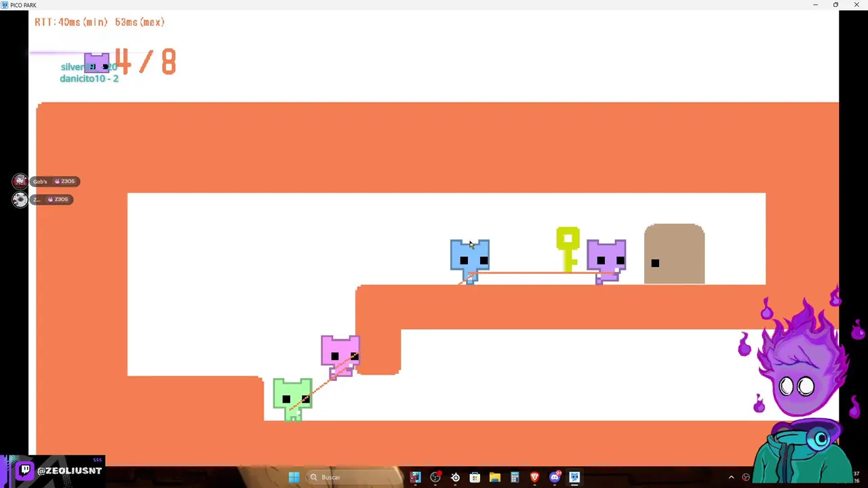Open Discord from the taskbar
868x488 pixels.
click(x=555, y=477)
